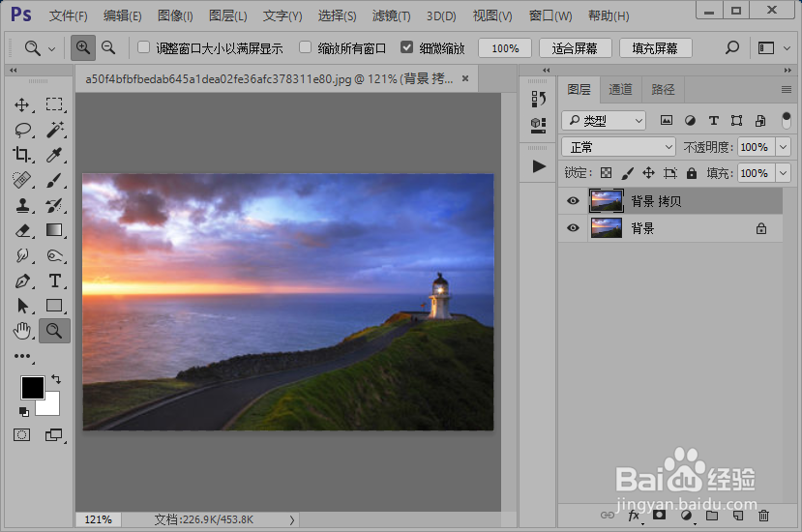Toggle Quick Mask mode
The height and width of the screenshot is (532, 802).
point(21,435)
